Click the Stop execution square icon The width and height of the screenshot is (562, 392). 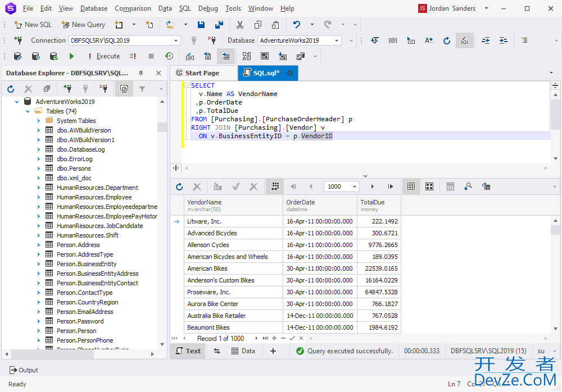[151, 56]
